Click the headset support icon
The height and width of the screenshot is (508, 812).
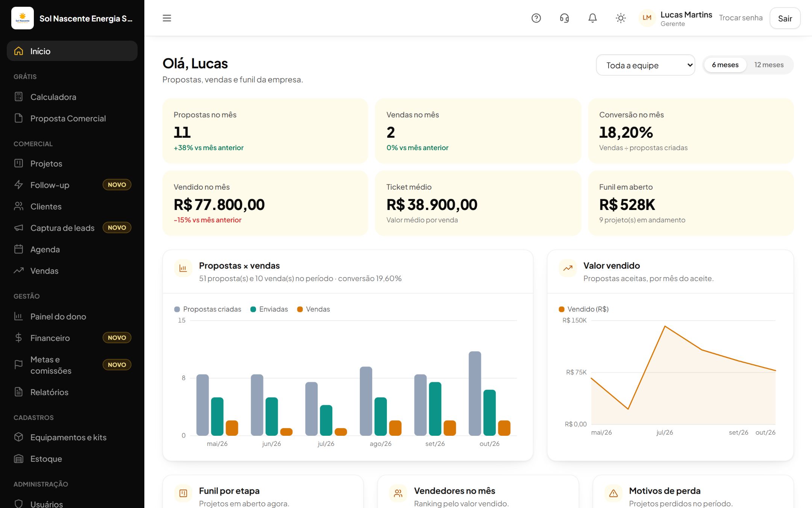coord(564,18)
